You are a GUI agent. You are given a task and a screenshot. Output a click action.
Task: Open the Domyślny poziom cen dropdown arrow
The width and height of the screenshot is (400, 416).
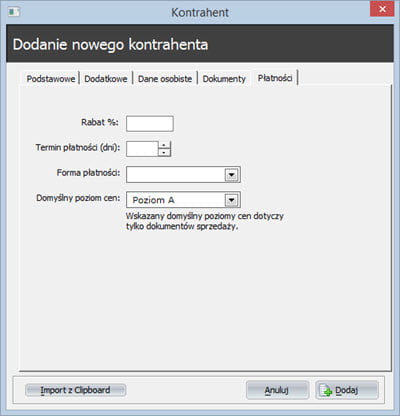[x=232, y=200]
